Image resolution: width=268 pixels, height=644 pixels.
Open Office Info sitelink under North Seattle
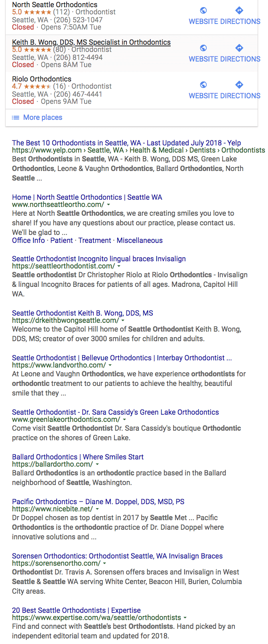click(x=28, y=241)
